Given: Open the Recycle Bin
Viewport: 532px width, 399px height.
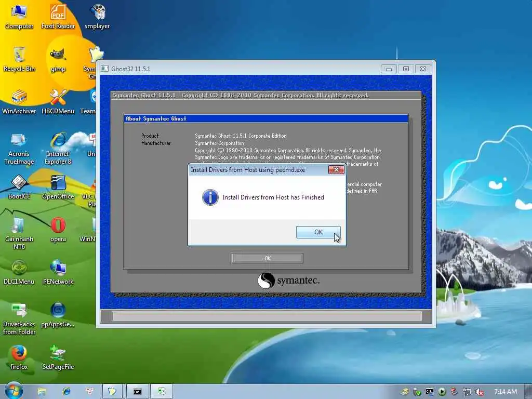Looking at the screenshot, I should [19, 59].
